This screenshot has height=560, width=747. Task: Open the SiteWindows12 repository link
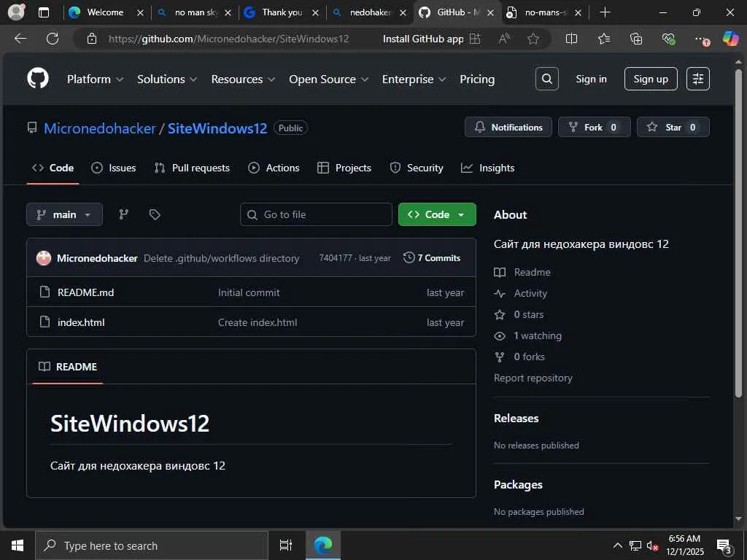point(217,128)
